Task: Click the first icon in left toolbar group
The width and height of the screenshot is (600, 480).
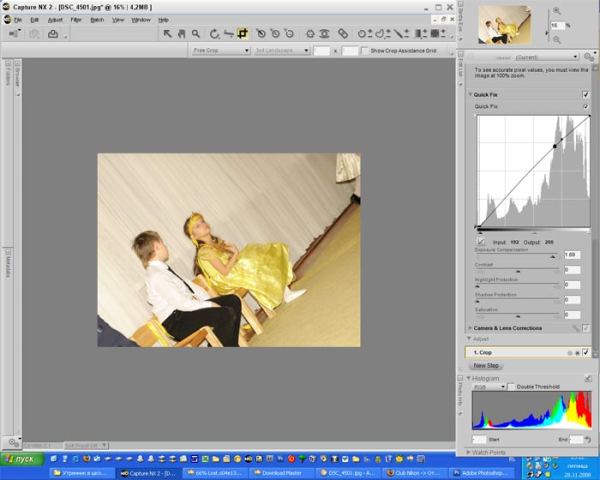Action: (15, 34)
